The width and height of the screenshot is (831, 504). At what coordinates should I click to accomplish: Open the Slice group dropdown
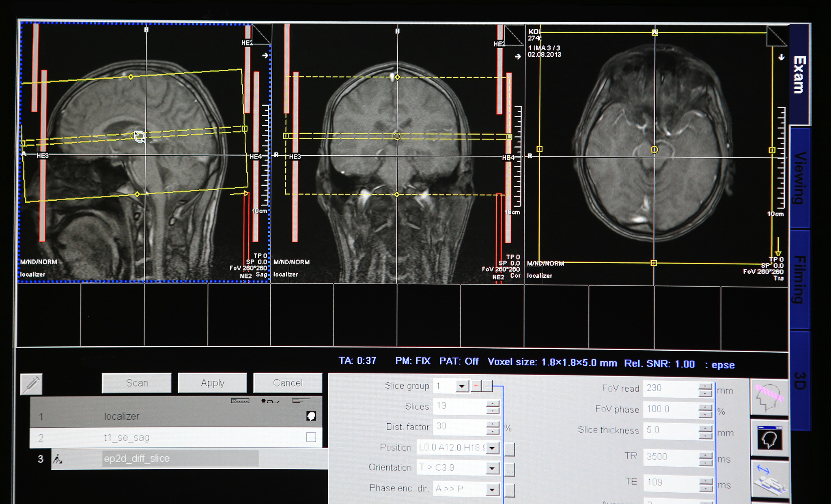click(462, 386)
